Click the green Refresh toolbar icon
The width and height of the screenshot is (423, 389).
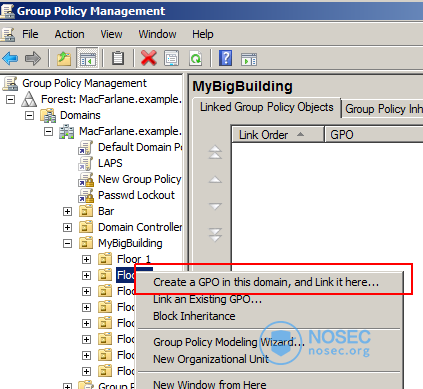[195, 58]
